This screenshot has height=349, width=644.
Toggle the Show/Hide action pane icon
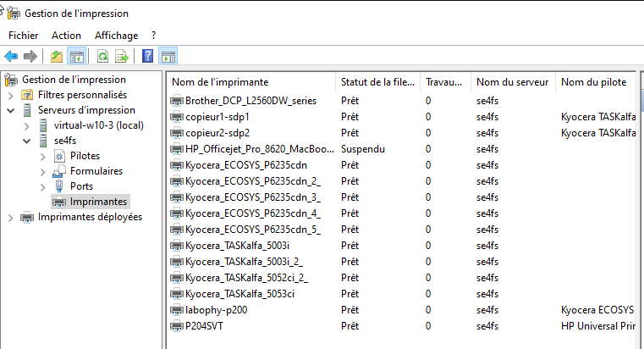pyautogui.click(x=168, y=56)
